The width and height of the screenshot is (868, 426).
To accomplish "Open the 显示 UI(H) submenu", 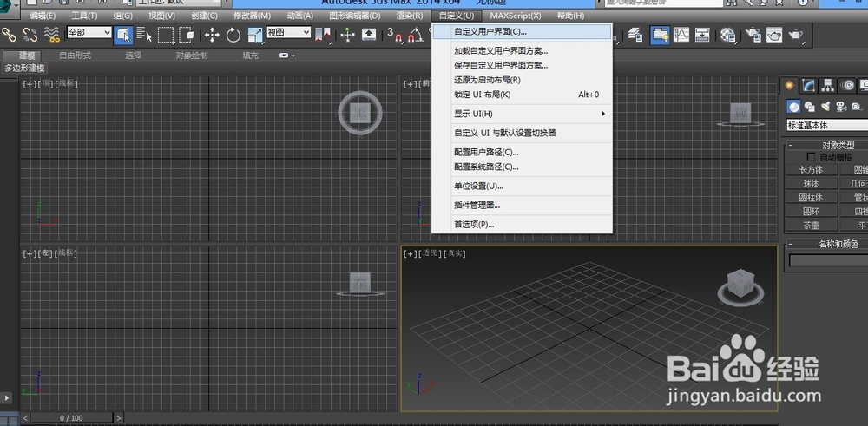I will pos(522,114).
